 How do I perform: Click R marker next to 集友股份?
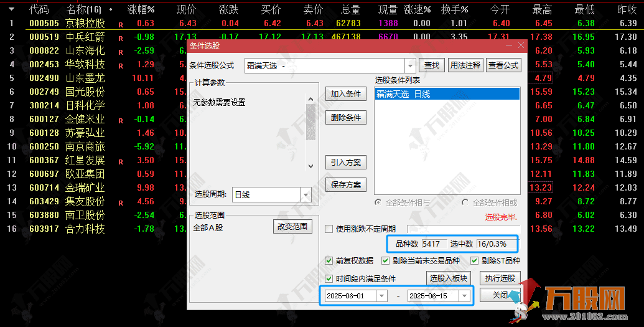(x=121, y=203)
